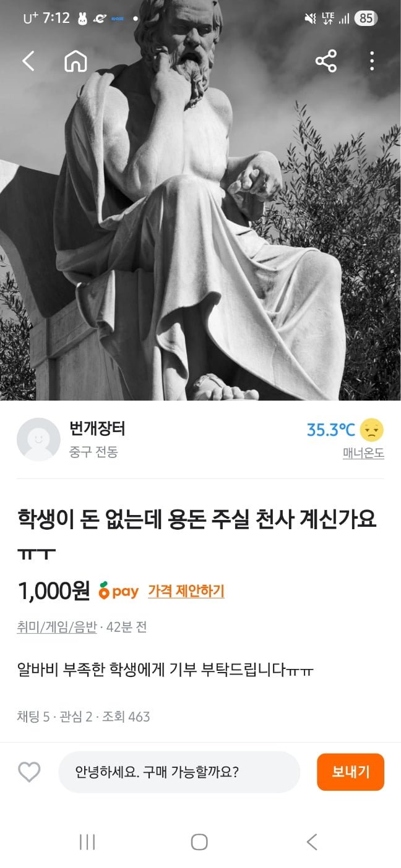Tap Android back navigation button
401x868 pixels.
point(312,841)
